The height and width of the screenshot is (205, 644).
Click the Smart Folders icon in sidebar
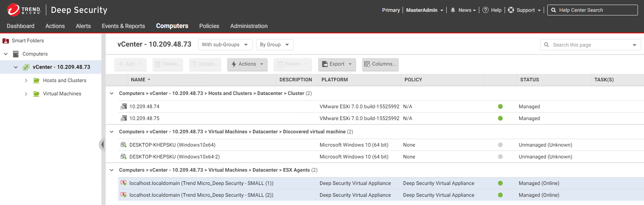click(6, 41)
